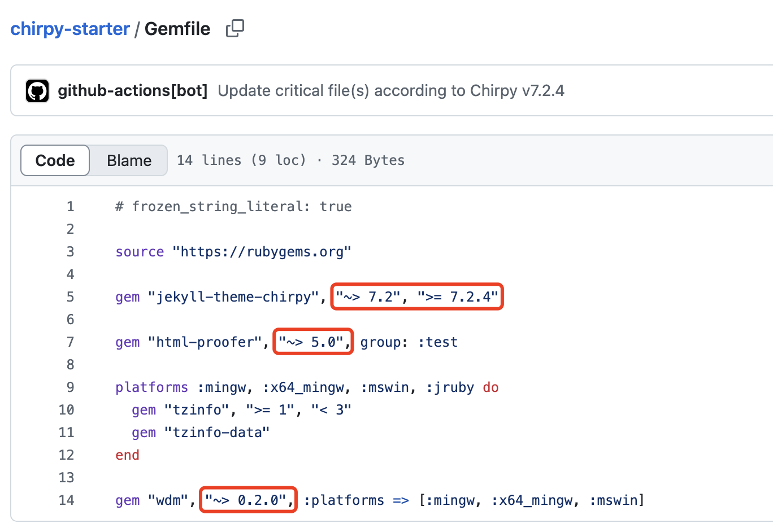Open the 'Update critical file(s)' commit message

tap(390, 91)
